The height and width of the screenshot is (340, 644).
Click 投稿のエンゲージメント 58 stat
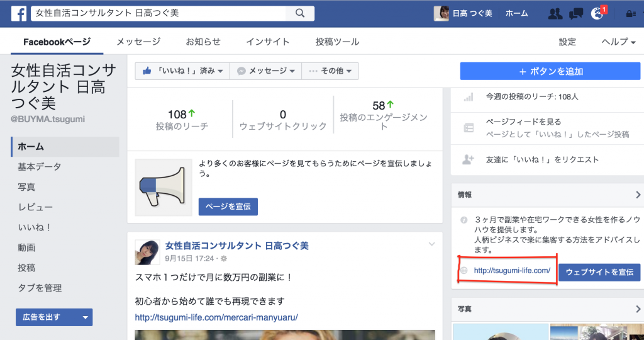(x=384, y=115)
